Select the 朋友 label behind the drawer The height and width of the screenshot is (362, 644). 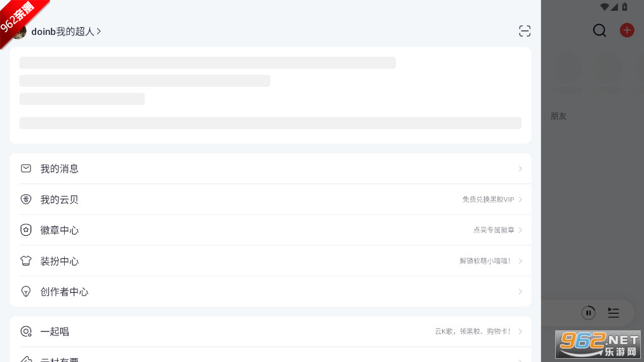(x=558, y=116)
